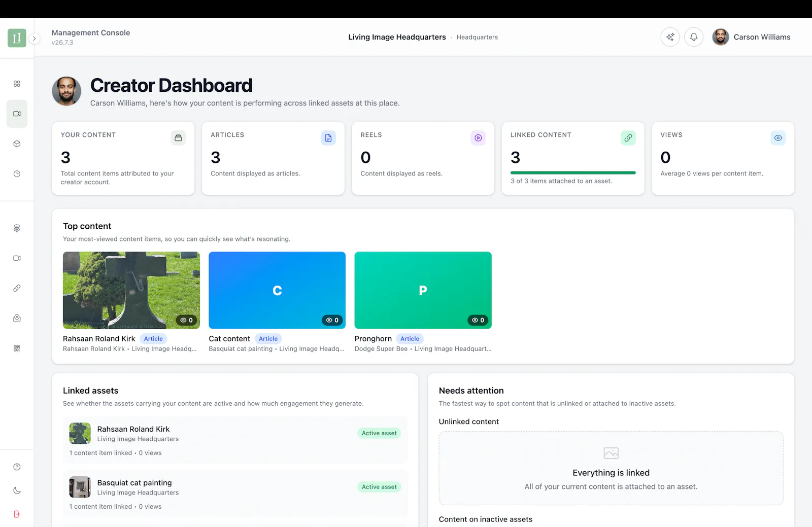The image size is (812, 527).
Task: Open the Rahsaan Roland Kirk gravestone thumbnail
Action: point(131,290)
